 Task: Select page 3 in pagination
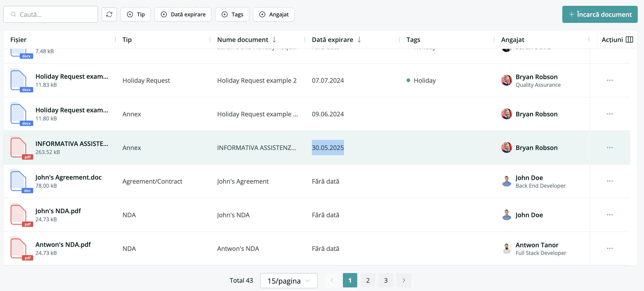coord(386,280)
